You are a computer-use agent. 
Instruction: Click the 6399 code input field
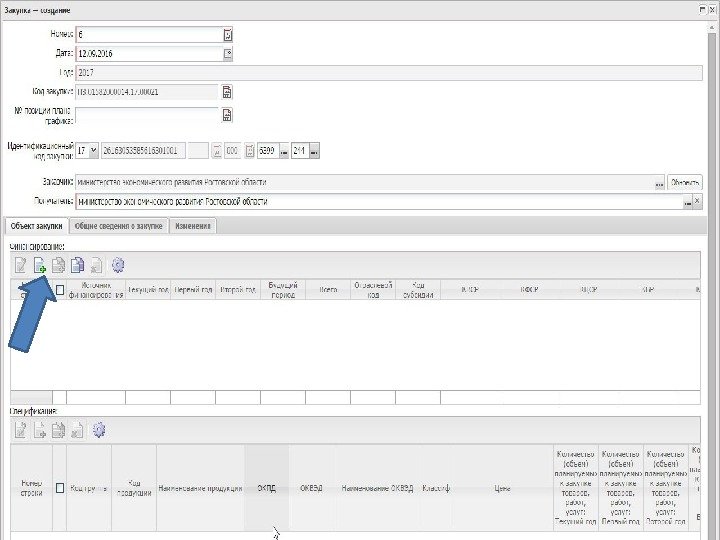click(268, 151)
